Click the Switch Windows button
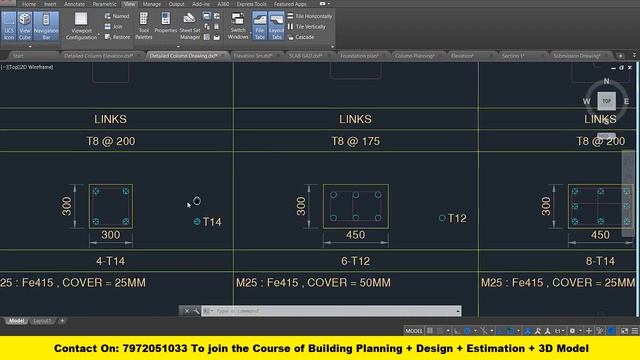 [x=238, y=26]
